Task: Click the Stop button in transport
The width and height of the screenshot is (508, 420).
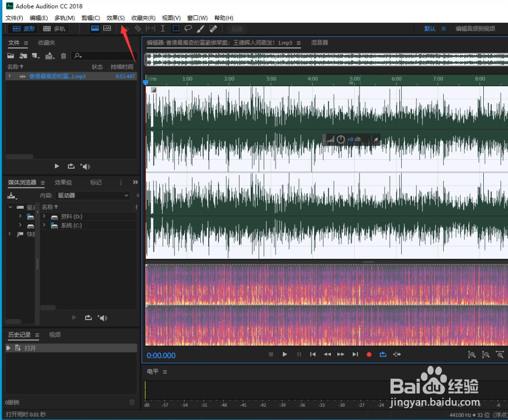Action: point(271,354)
